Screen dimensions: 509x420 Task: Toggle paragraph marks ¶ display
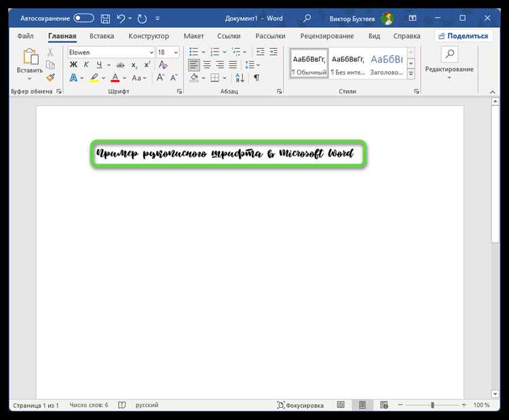click(x=257, y=78)
